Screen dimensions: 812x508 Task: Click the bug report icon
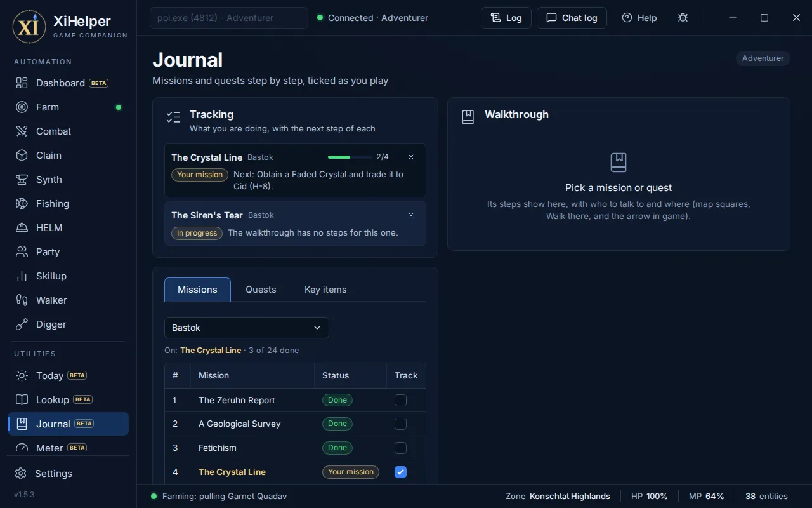683,18
